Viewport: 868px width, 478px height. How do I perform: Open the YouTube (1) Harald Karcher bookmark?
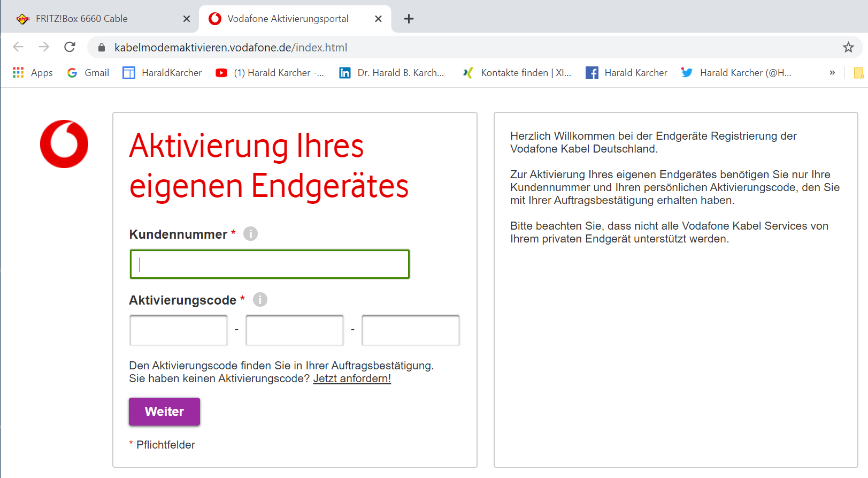pyautogui.click(x=270, y=73)
